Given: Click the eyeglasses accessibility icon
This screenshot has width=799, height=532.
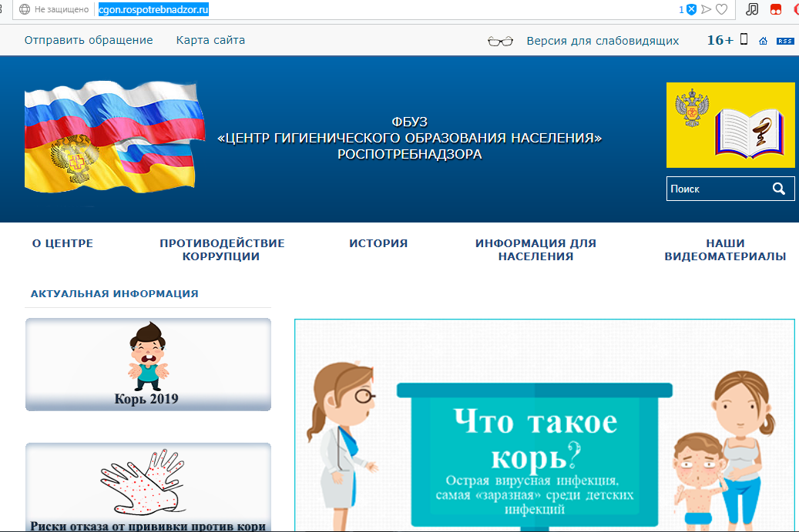Looking at the screenshot, I should 500,41.
